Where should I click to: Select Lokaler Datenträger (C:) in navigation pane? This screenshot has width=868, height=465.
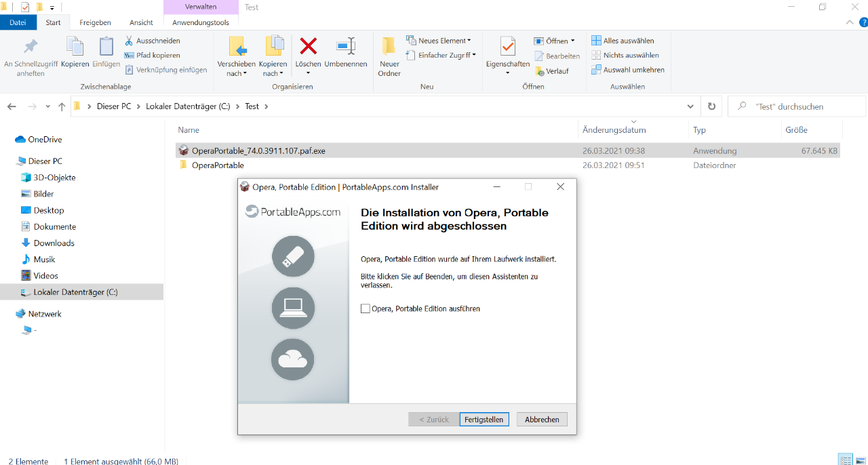[x=81, y=292]
